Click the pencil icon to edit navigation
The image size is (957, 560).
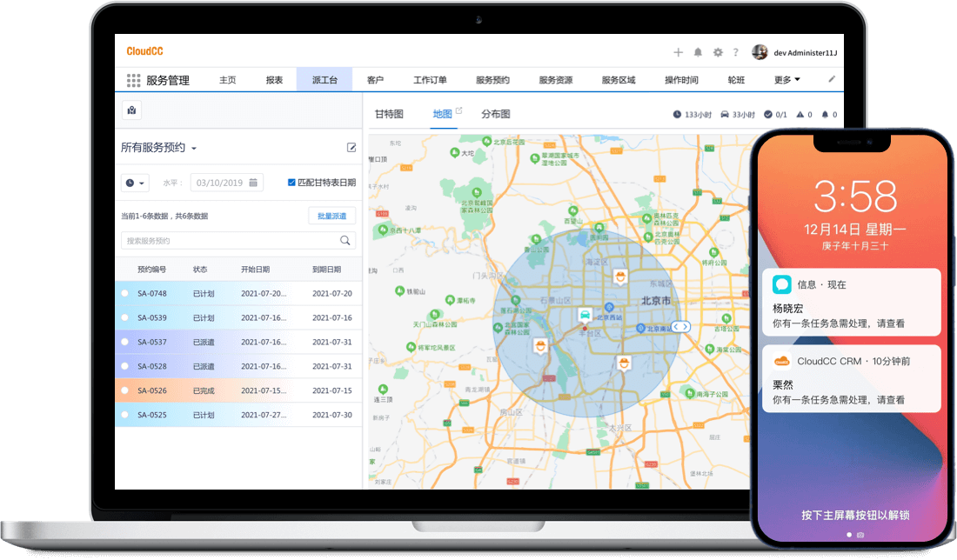[831, 79]
